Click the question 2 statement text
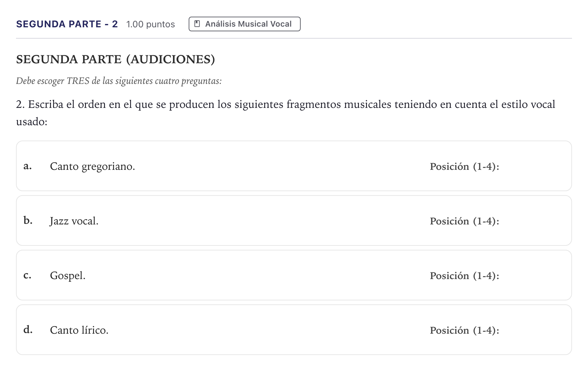This screenshot has height=371, width=588. (x=286, y=113)
